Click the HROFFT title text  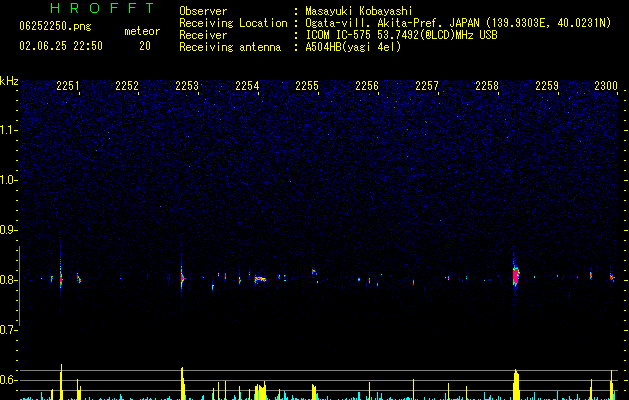click(x=102, y=8)
